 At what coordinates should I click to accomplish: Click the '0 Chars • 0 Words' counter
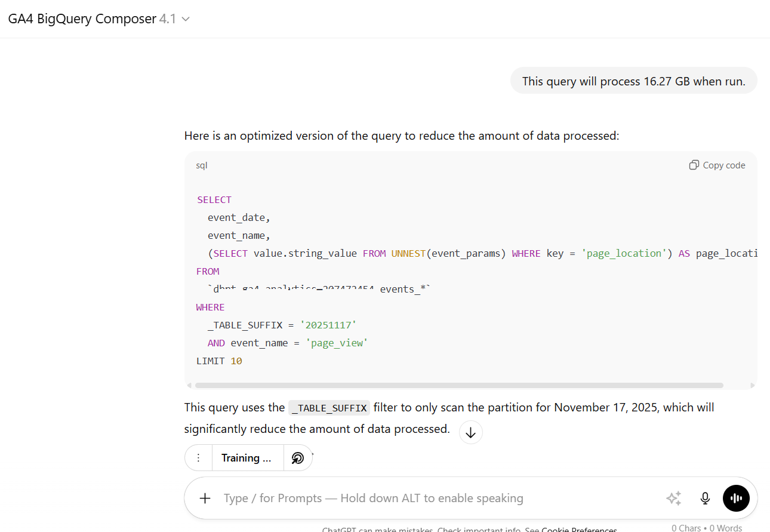click(707, 528)
